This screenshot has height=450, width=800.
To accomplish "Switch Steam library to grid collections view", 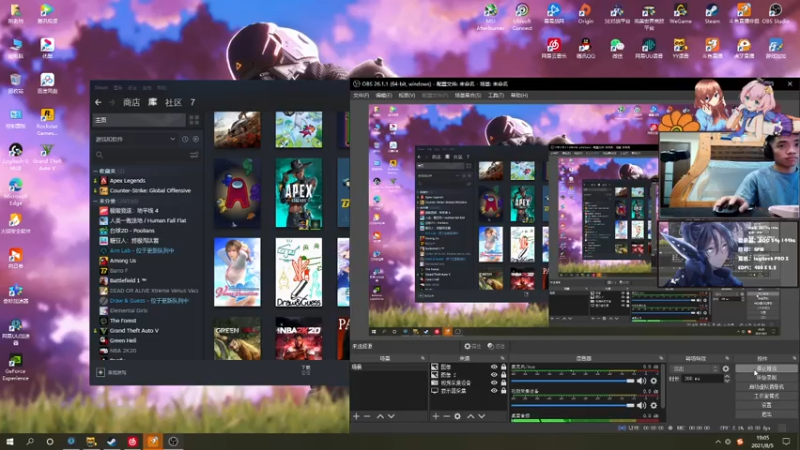I will pos(194,120).
